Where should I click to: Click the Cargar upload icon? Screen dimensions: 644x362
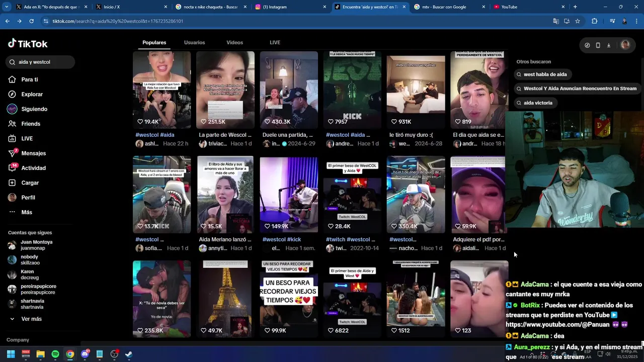point(12,183)
